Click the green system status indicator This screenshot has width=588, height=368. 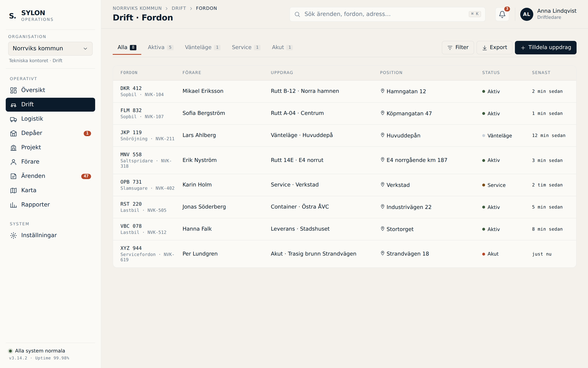(x=10, y=351)
